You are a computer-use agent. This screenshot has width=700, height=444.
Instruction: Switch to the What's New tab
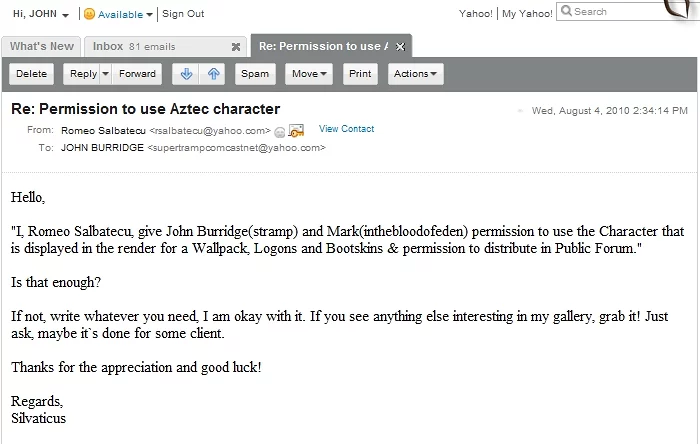(42, 47)
